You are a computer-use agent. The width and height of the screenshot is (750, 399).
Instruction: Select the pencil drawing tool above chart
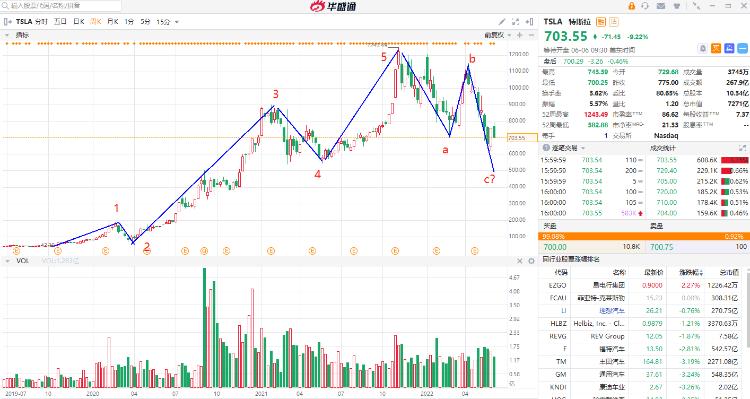(502, 22)
